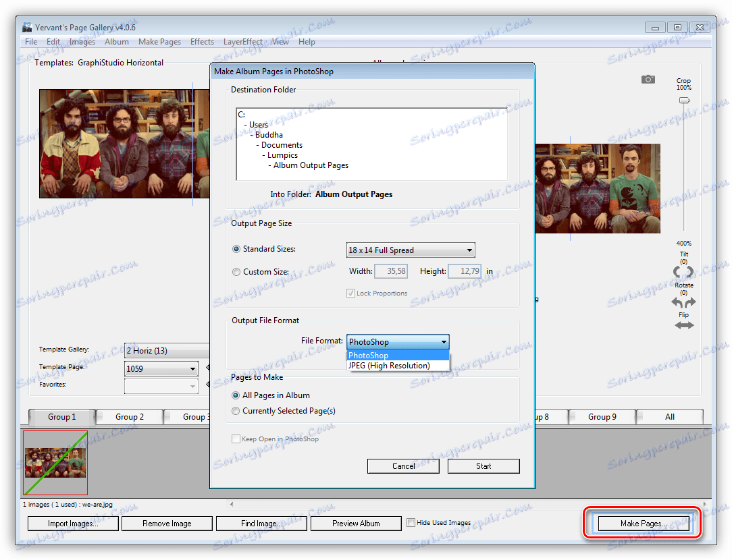Screen dimensions: 732x560
Task: Click the arrow beside the Favorites dropdown
Action: click(x=208, y=385)
